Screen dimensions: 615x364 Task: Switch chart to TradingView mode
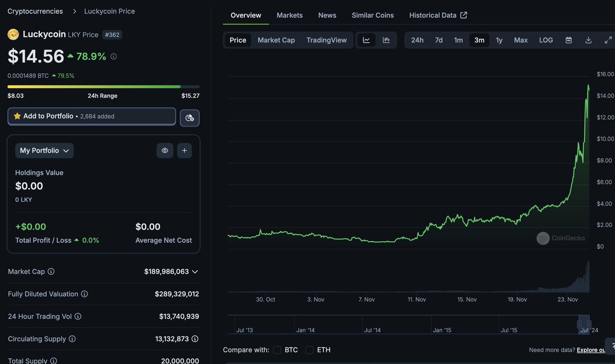[326, 40]
